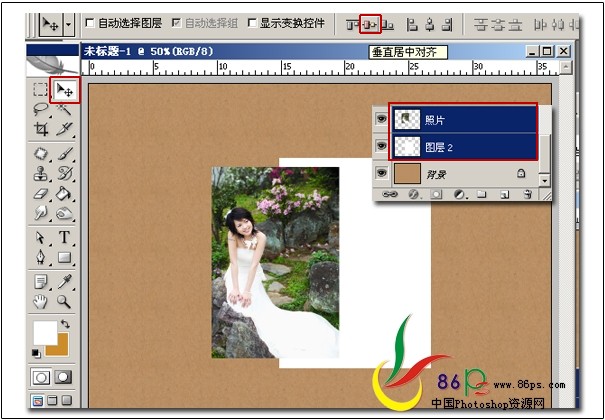
Task: Click the 照片 layer thumbnail
Action: click(407, 120)
